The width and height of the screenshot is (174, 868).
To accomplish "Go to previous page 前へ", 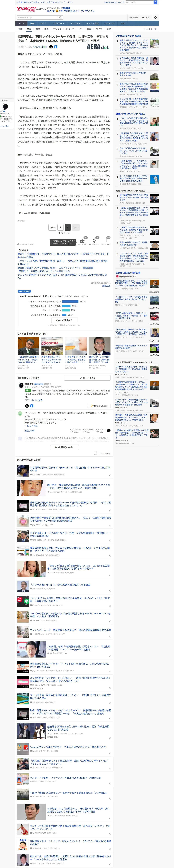I will [52, 227].
